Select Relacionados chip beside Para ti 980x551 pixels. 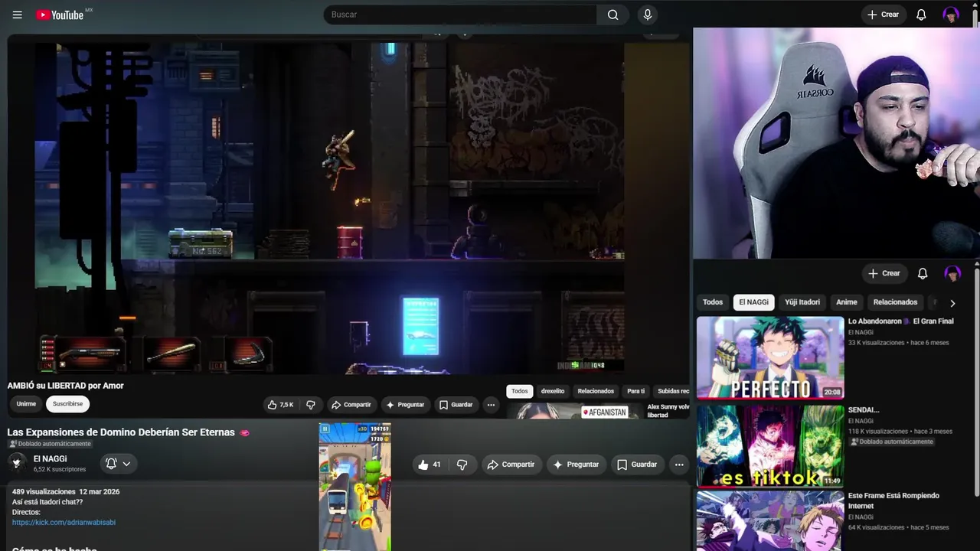[x=596, y=391]
